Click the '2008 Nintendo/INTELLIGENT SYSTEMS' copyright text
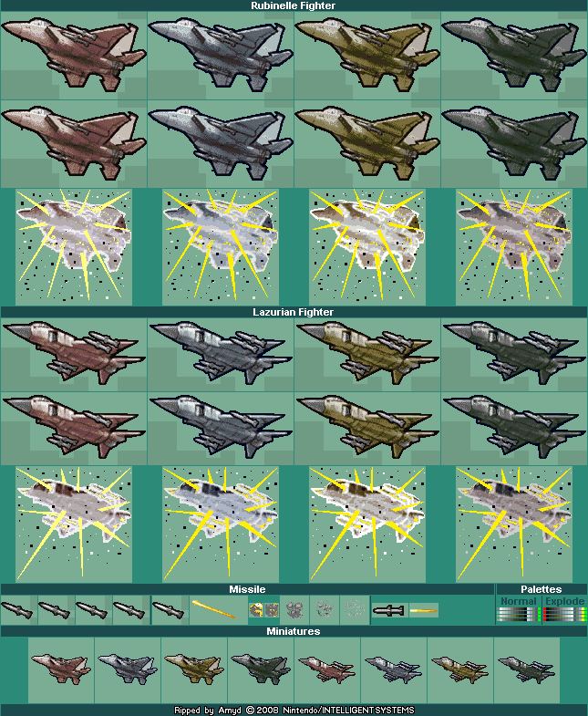This screenshot has height=716, width=588. click(x=335, y=711)
